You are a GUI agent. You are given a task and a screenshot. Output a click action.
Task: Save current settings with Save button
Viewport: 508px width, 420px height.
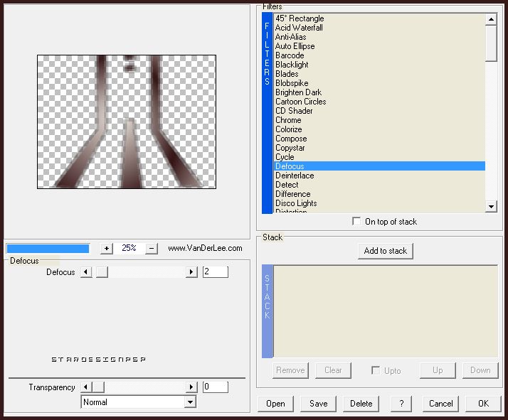[319, 404]
